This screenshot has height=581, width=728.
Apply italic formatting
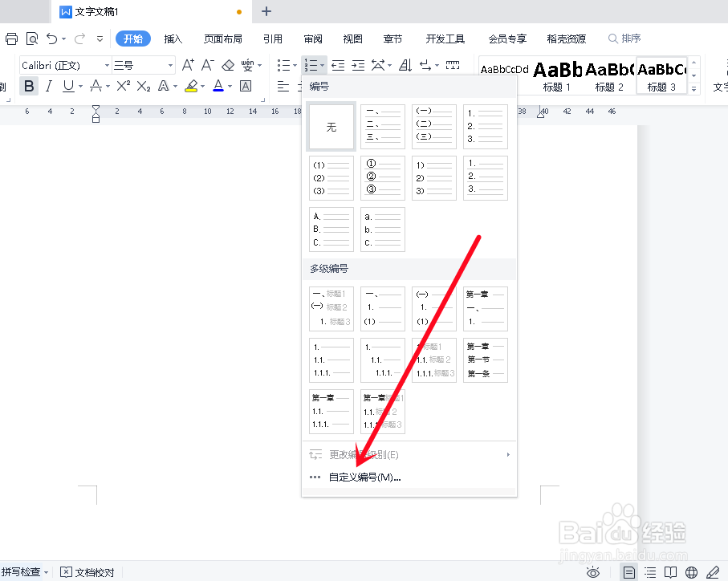click(49, 86)
